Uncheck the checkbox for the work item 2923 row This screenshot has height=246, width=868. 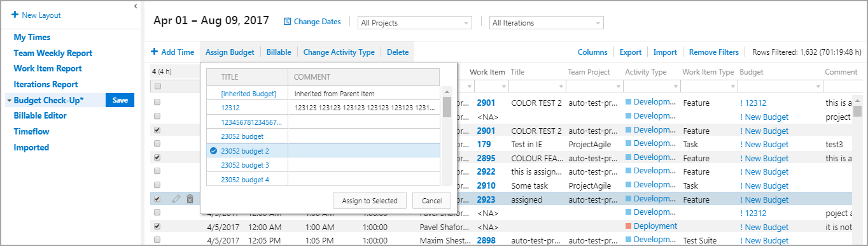click(x=157, y=199)
